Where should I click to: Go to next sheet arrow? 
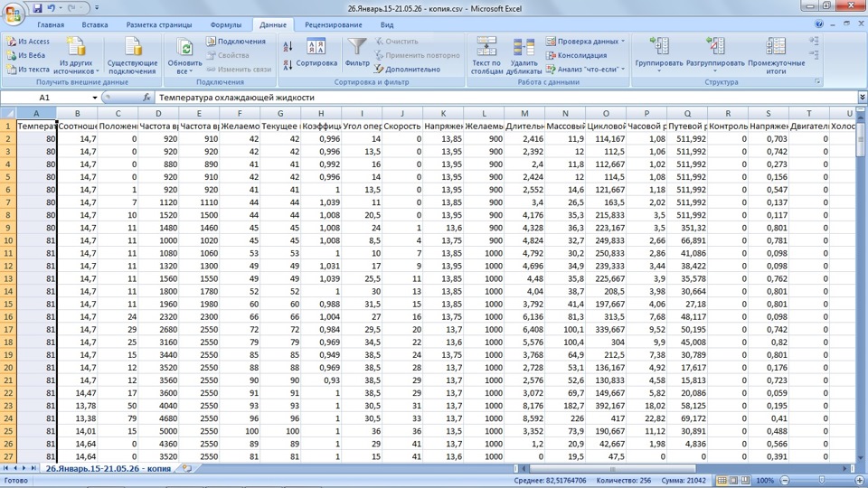tap(24, 468)
